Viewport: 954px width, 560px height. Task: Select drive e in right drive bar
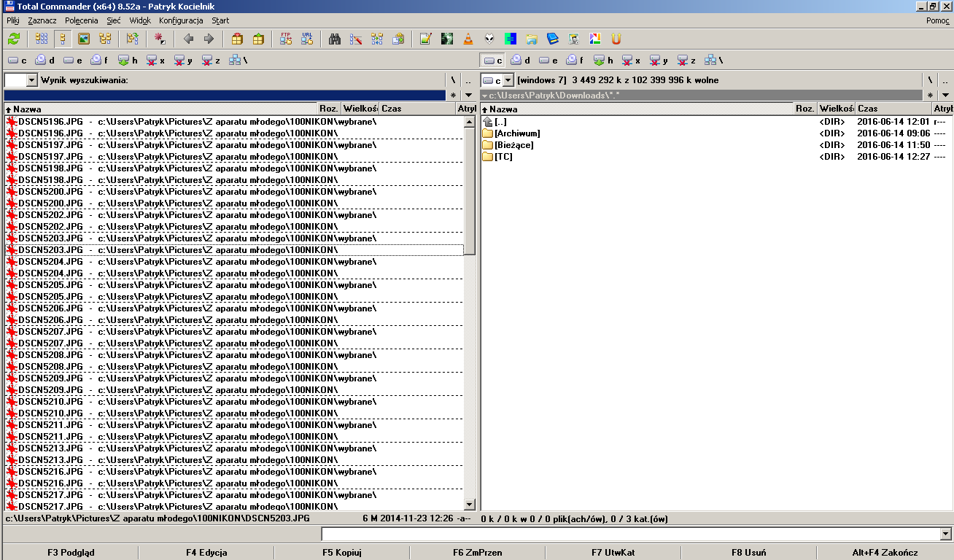(547, 61)
